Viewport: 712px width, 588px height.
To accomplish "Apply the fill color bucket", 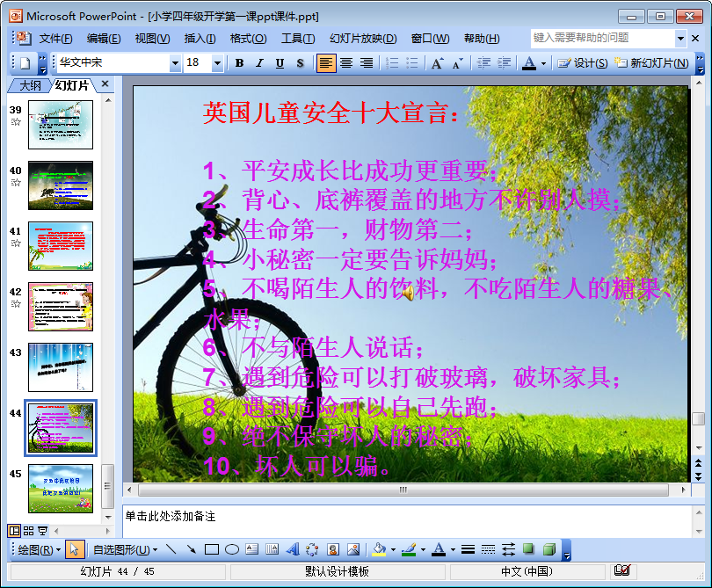I will [379, 550].
